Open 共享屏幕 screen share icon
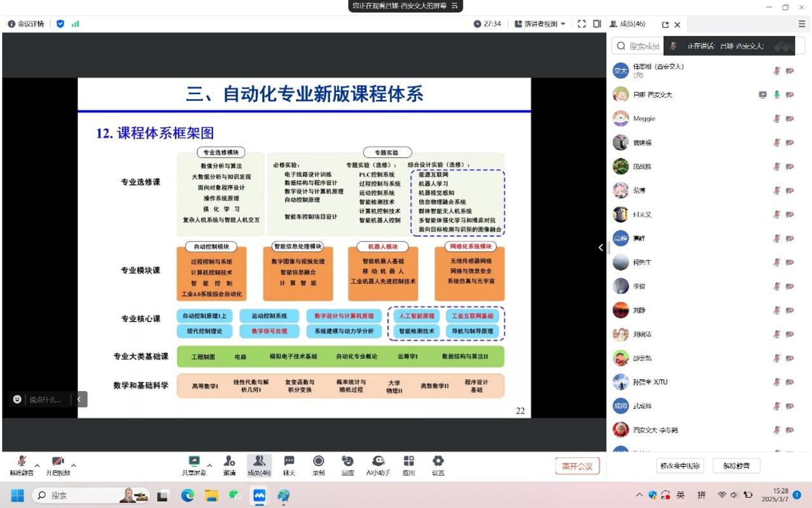Image resolution: width=812 pixels, height=508 pixels. coord(194,464)
